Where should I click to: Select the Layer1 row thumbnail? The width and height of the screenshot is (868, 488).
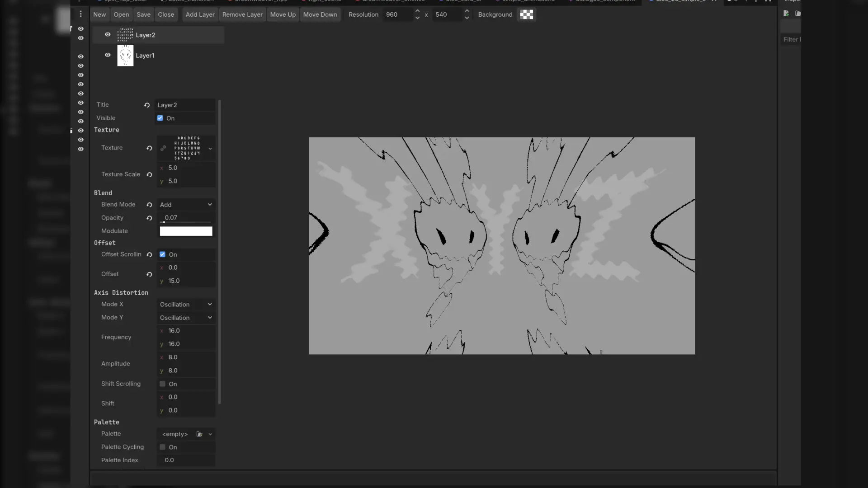(125, 56)
